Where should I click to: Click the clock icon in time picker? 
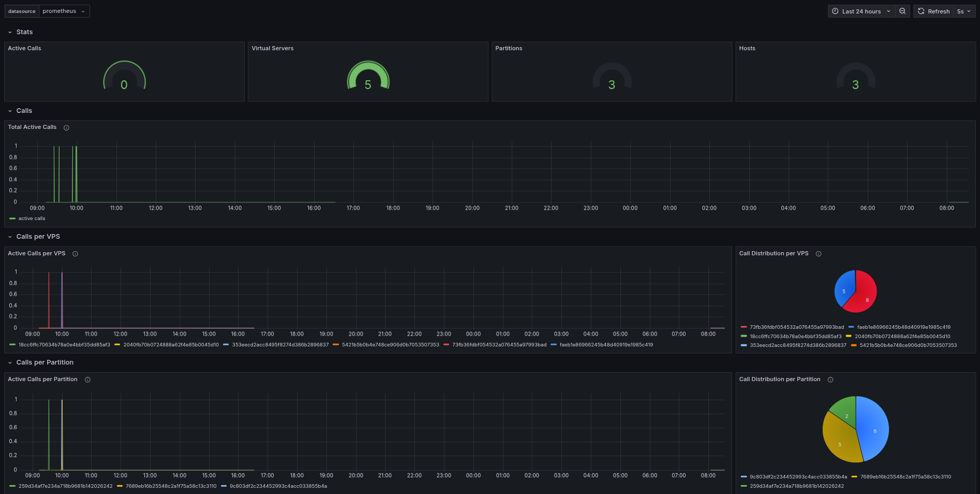pyautogui.click(x=835, y=11)
